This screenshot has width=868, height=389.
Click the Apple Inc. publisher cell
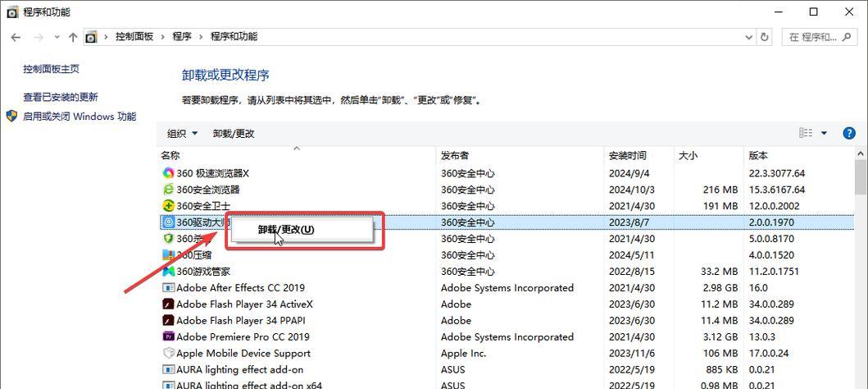pyautogui.click(x=463, y=353)
